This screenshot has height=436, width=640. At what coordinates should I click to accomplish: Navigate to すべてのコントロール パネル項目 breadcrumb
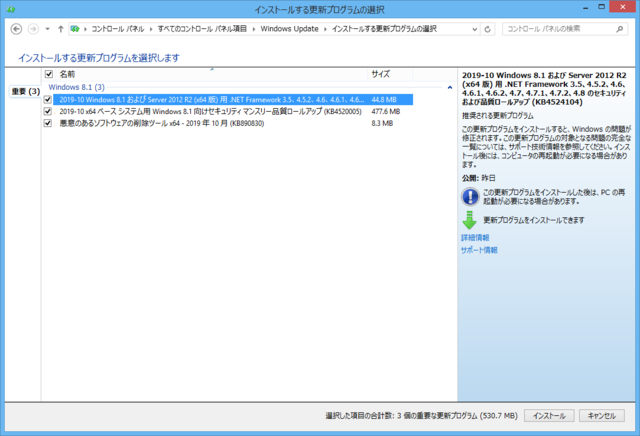pos(202,29)
